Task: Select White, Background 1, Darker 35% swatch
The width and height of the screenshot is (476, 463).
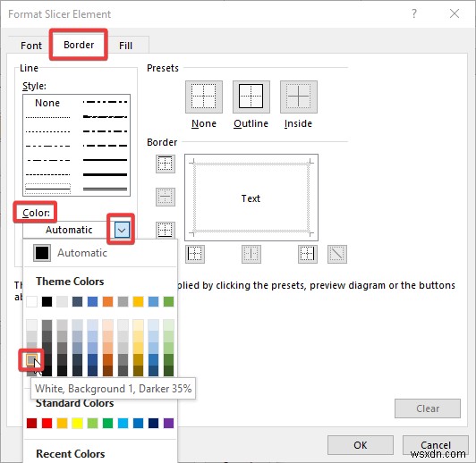Action: [32, 359]
